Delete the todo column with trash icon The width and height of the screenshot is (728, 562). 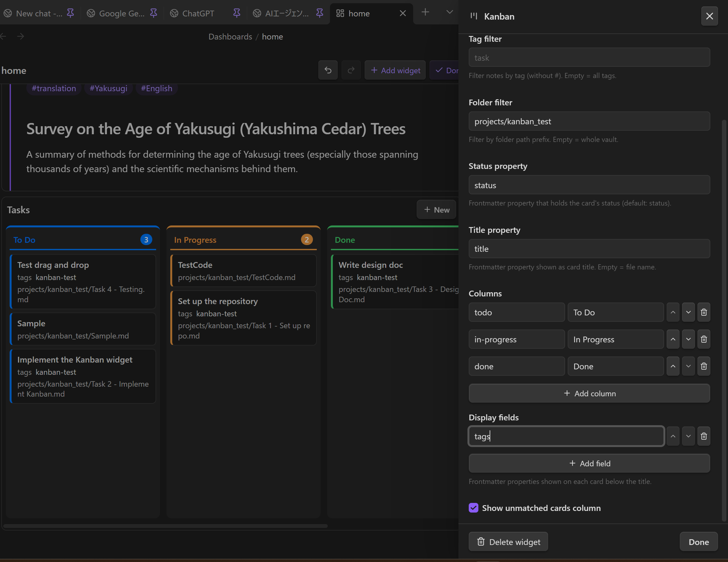pyautogui.click(x=704, y=312)
